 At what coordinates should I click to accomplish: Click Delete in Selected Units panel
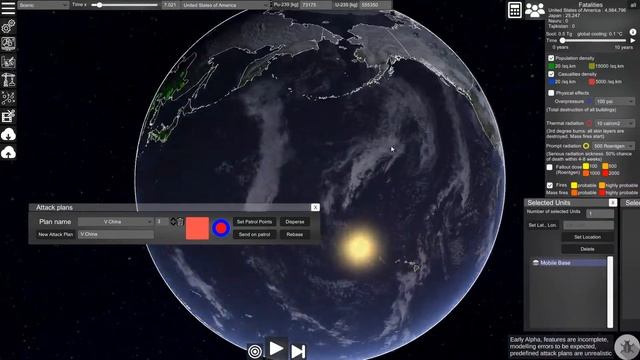[587, 249]
